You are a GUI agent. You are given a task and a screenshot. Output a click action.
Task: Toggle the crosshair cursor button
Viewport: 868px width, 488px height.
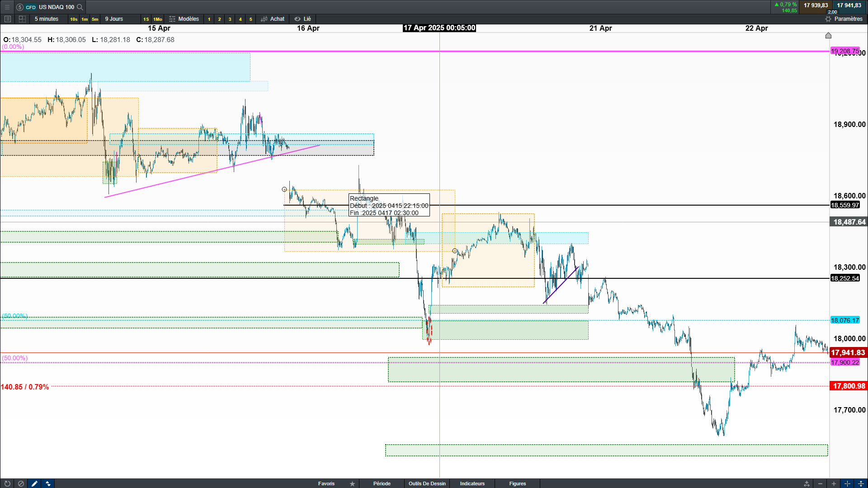[x=847, y=483]
